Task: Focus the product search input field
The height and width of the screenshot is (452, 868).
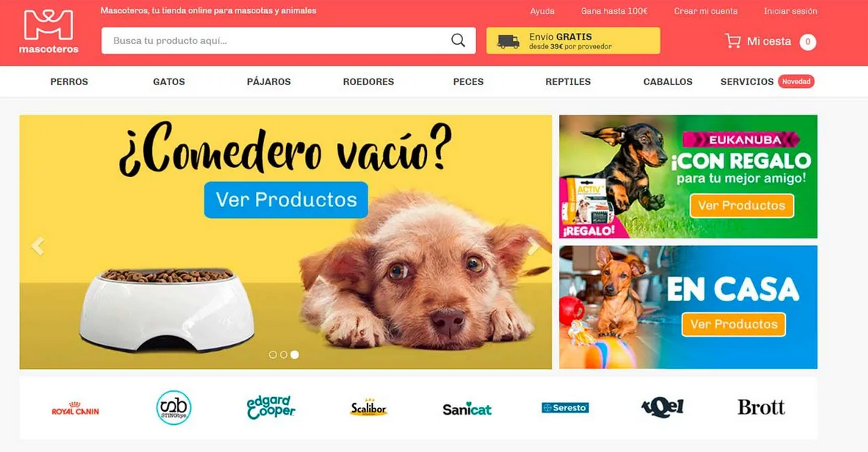Action: (277, 40)
